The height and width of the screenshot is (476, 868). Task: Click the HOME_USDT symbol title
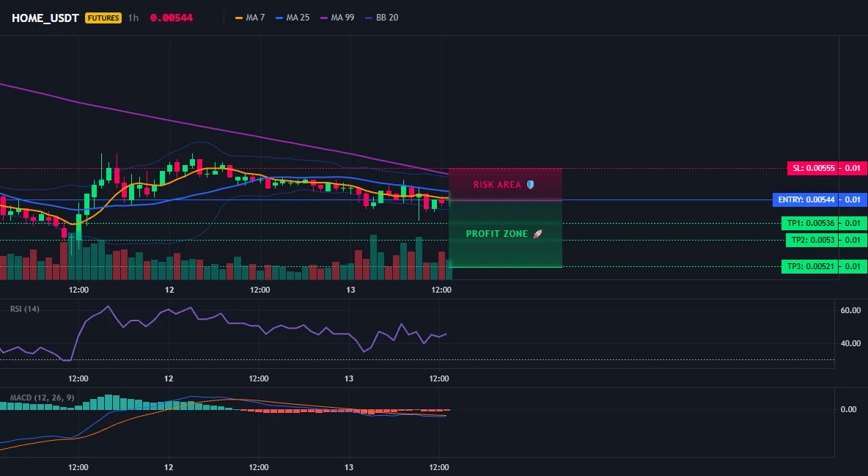[x=45, y=18]
